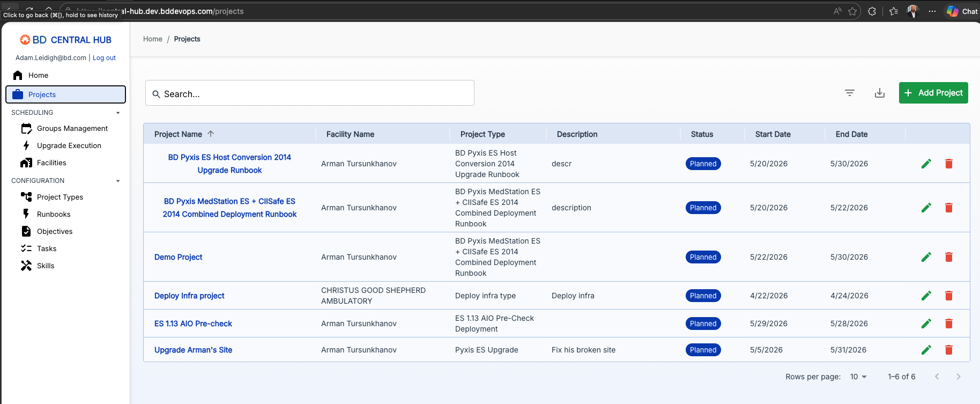Click the browser profile avatar

point(913,11)
